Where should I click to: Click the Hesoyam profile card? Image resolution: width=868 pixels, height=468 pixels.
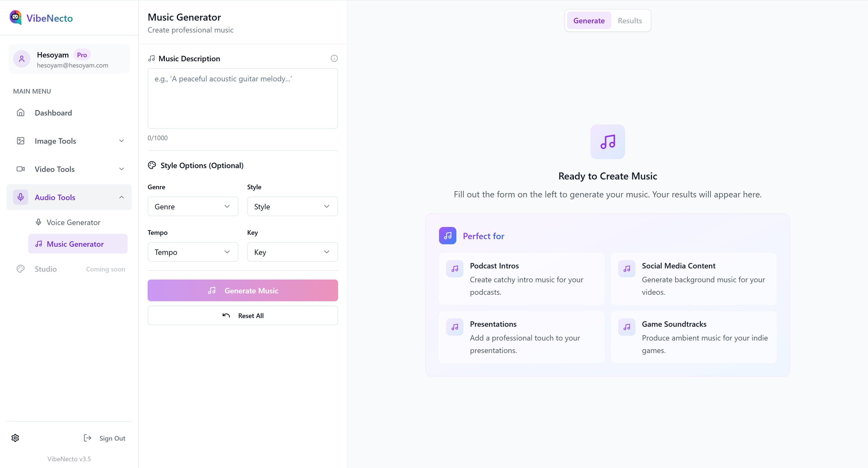[x=69, y=59]
